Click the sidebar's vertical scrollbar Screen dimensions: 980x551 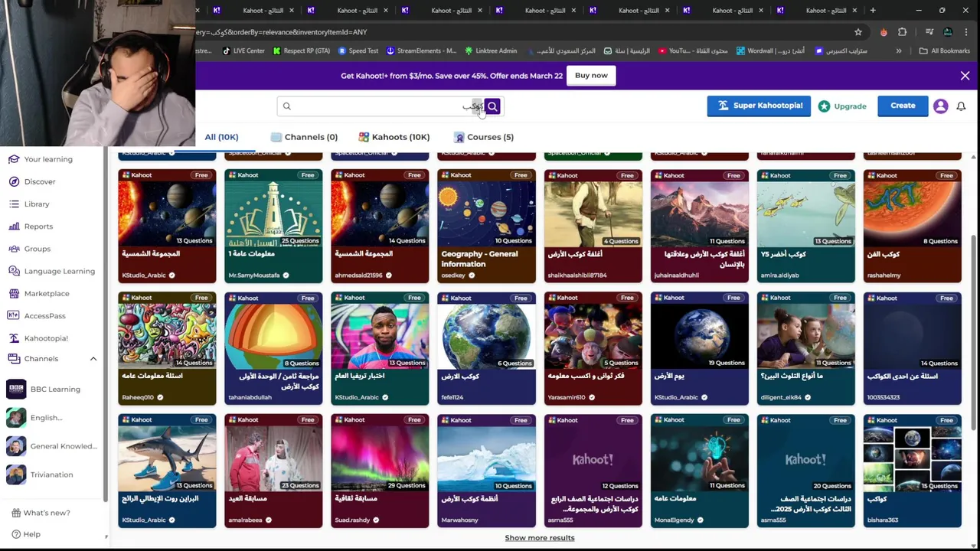click(106, 325)
